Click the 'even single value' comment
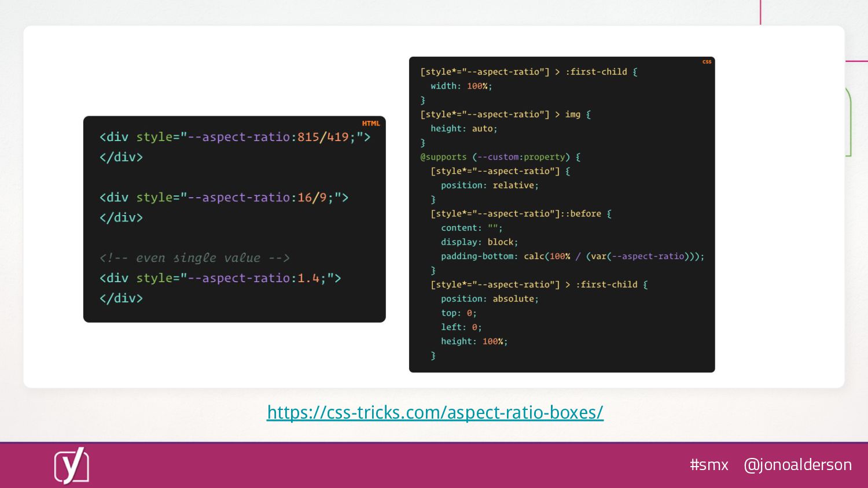The image size is (868, 488). coord(194,258)
